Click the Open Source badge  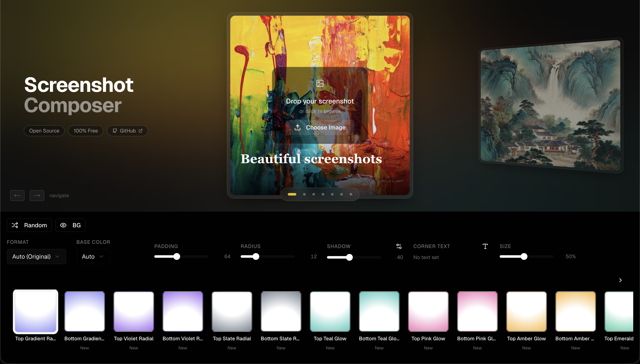[44, 131]
